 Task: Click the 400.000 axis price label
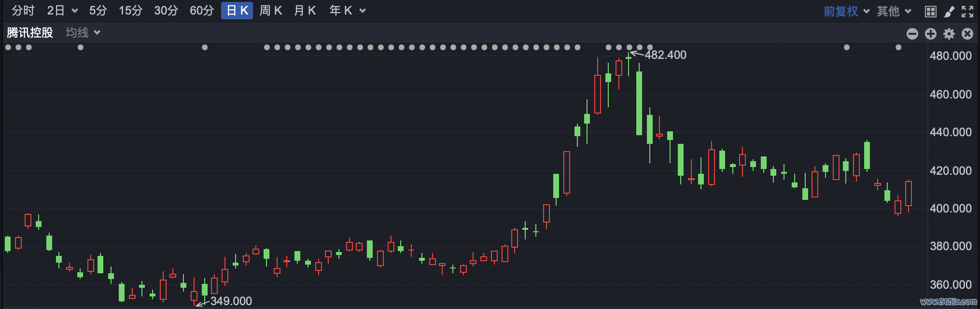pos(951,209)
